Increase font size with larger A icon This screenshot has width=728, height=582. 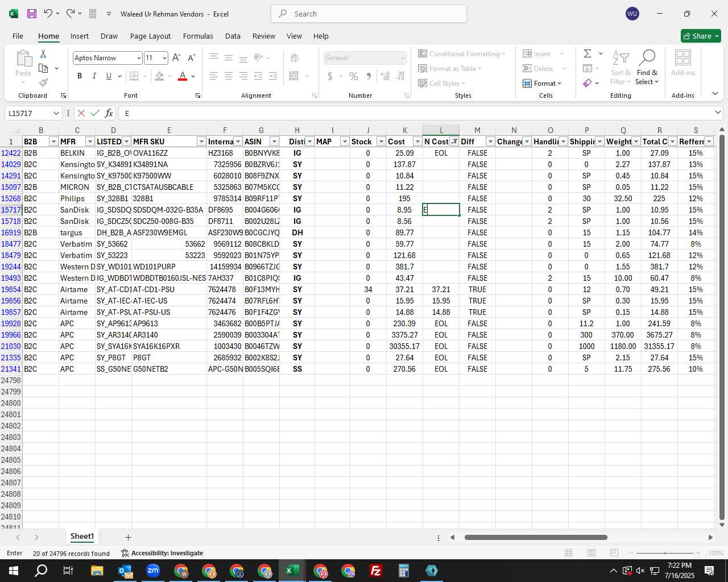tap(176, 57)
